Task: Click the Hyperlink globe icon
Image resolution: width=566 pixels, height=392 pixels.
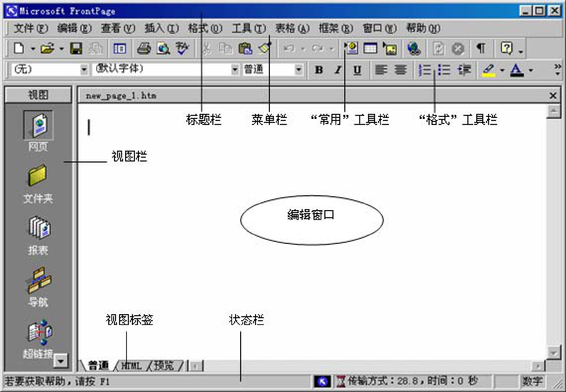Action: (x=413, y=48)
